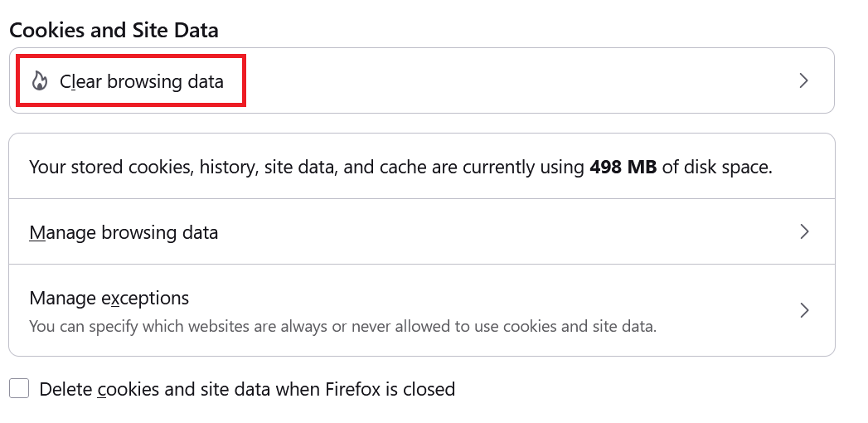Click the Cookies and Site Data heading
The height and width of the screenshot is (423, 868).
114,31
